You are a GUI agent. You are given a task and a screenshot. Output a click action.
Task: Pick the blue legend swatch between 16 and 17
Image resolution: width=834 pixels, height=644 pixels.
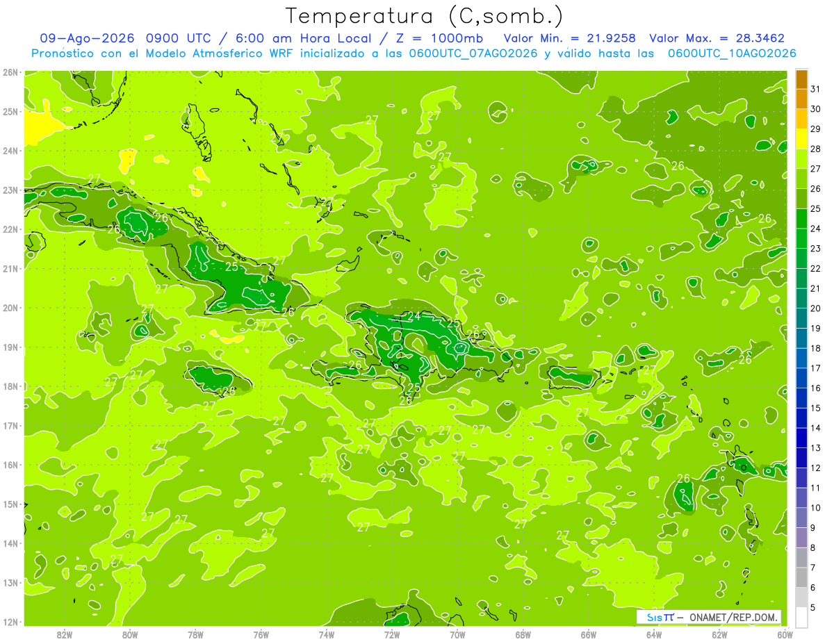click(801, 379)
